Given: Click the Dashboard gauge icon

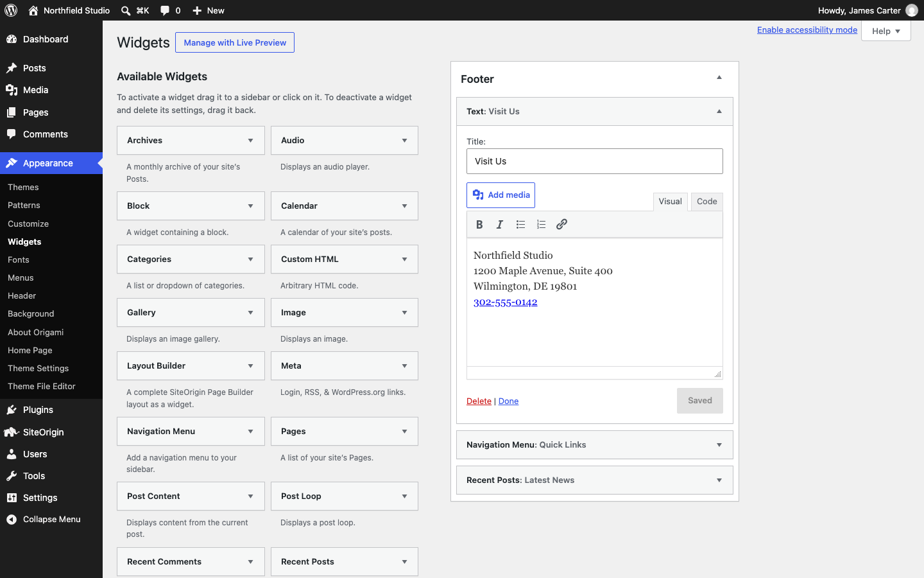Looking at the screenshot, I should (12, 39).
